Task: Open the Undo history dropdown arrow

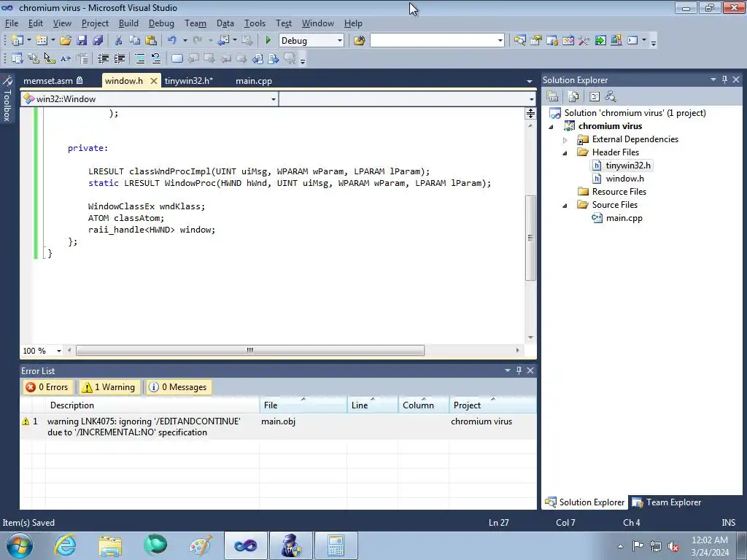Action: point(185,41)
